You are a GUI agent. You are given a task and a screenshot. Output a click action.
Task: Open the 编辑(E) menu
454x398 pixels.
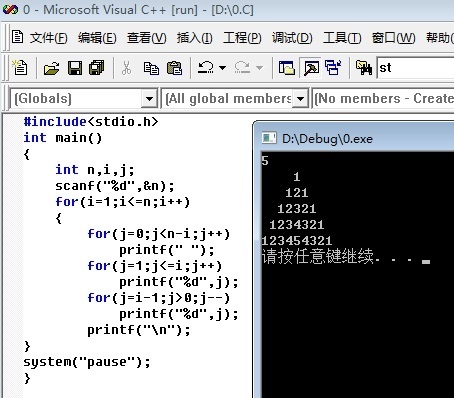97,38
